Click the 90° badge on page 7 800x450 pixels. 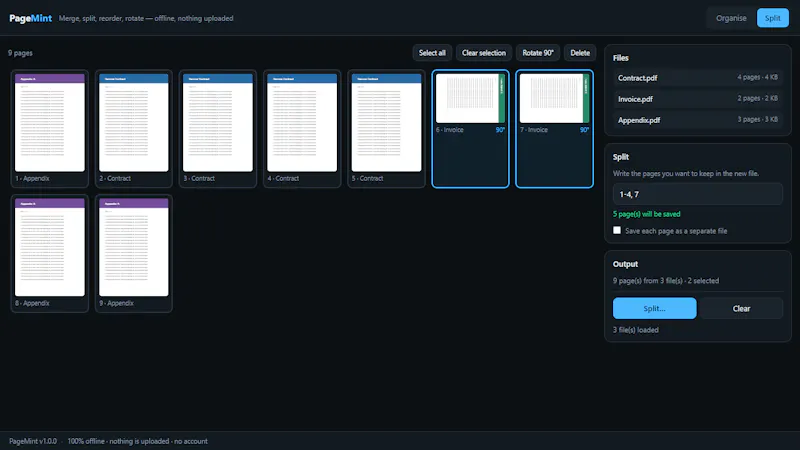[x=584, y=130]
